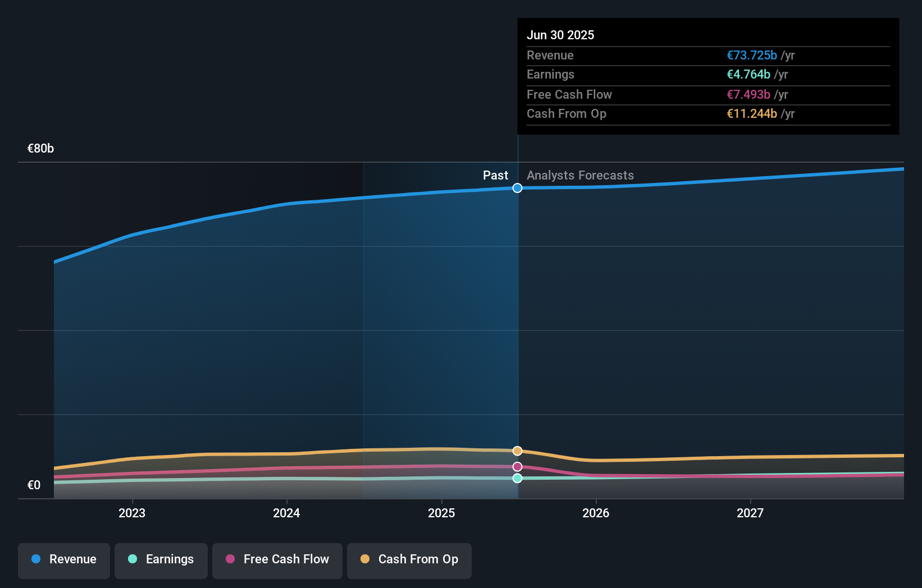Click the 2025 label on the timeline axis
The height and width of the screenshot is (588, 922).
pyautogui.click(x=441, y=512)
